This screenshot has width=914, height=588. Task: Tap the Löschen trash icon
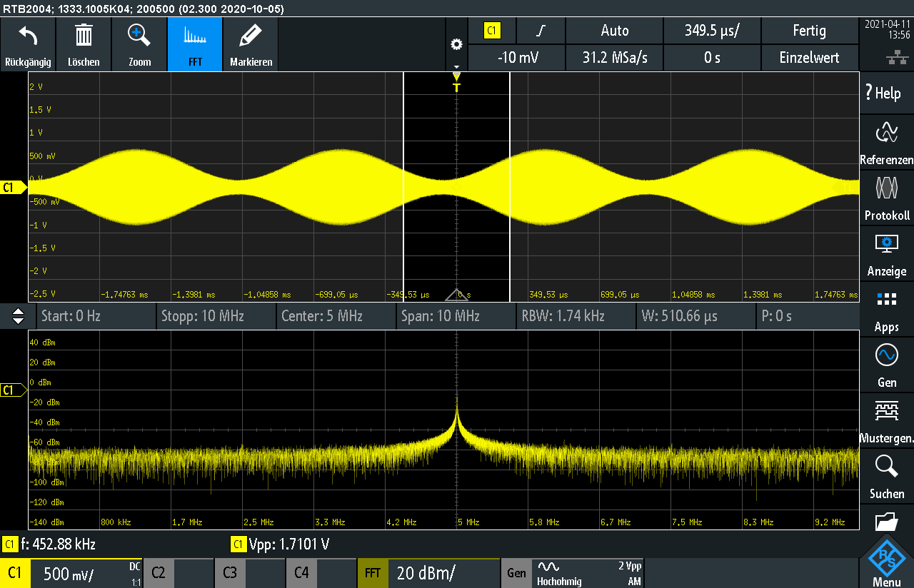(x=84, y=44)
